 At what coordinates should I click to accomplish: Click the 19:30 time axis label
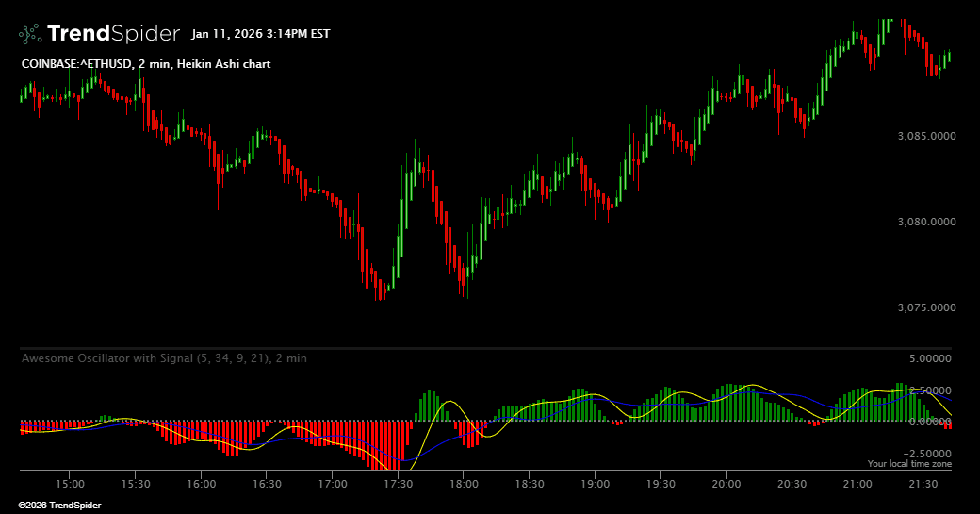661,484
